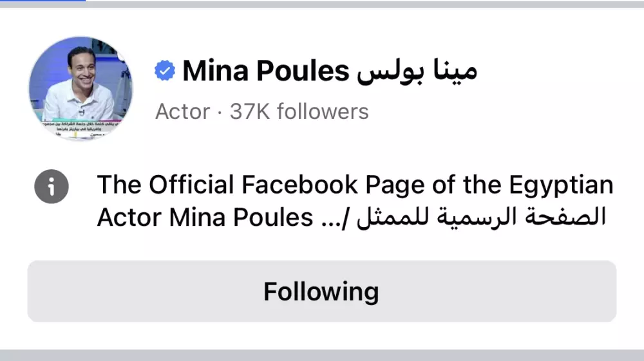This screenshot has height=361, width=644.
Task: Click the Actor category label
Action: pyautogui.click(x=183, y=111)
